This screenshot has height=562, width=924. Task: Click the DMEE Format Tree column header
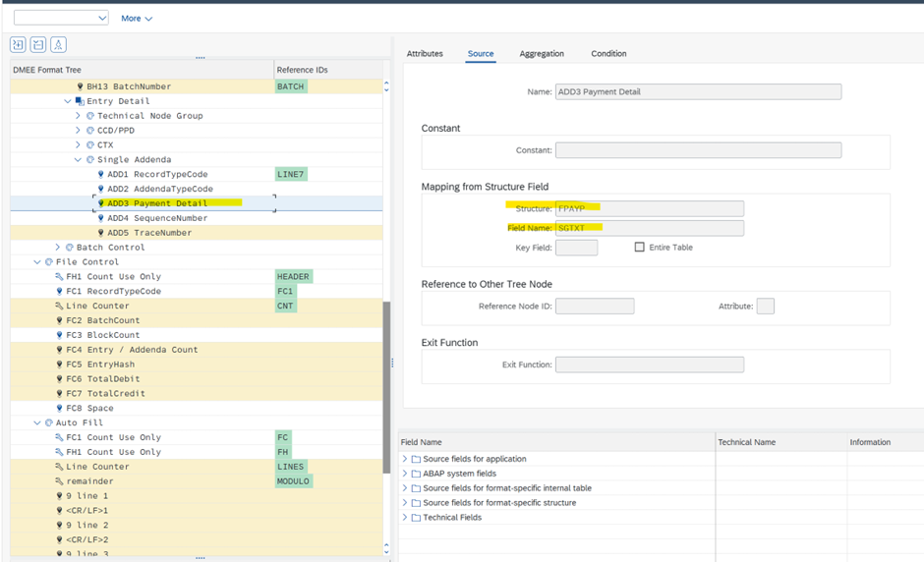(x=142, y=70)
